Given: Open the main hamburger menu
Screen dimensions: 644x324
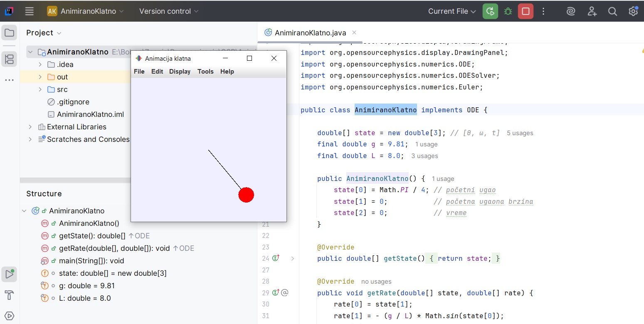Looking at the screenshot, I should coord(29,11).
